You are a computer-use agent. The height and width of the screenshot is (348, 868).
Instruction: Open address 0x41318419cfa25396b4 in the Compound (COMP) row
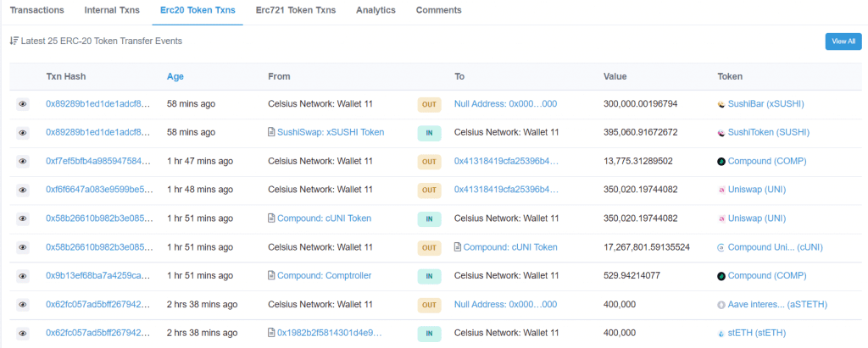[x=507, y=161]
